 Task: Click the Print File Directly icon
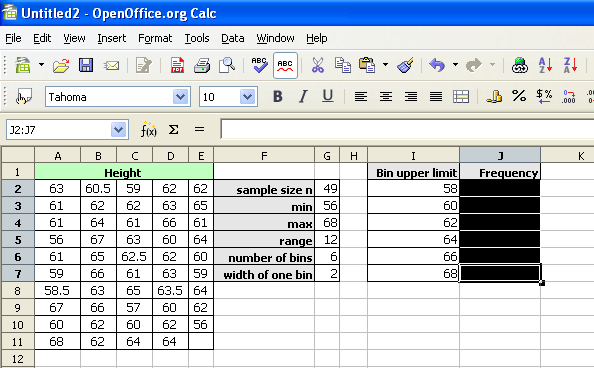pos(202,65)
